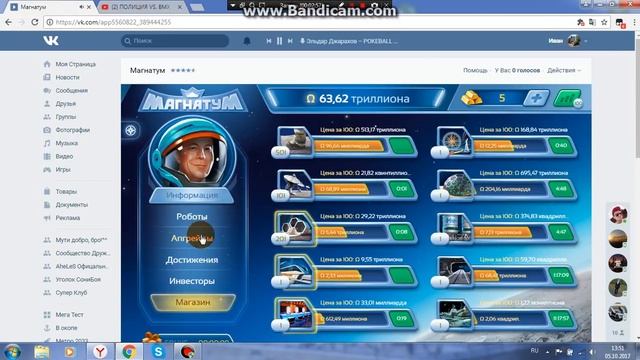The height and width of the screenshot is (360, 640).
Task: Expand the profile menu arrow near avatar
Action: click(x=586, y=41)
